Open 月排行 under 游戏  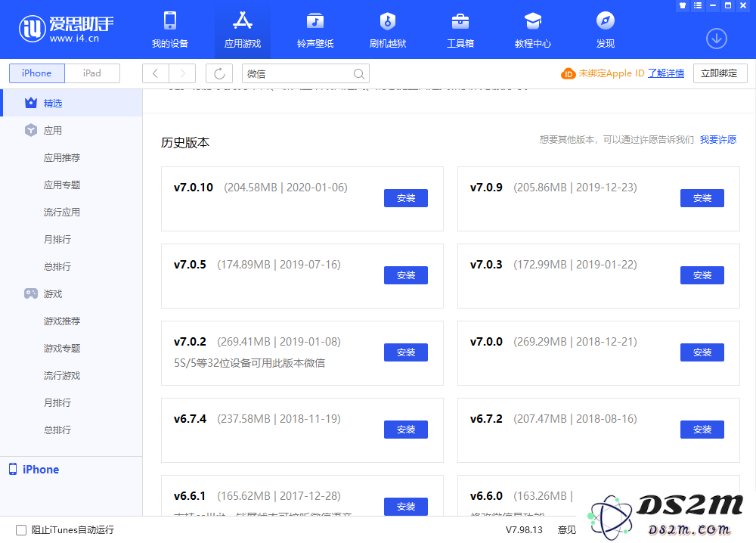point(57,402)
